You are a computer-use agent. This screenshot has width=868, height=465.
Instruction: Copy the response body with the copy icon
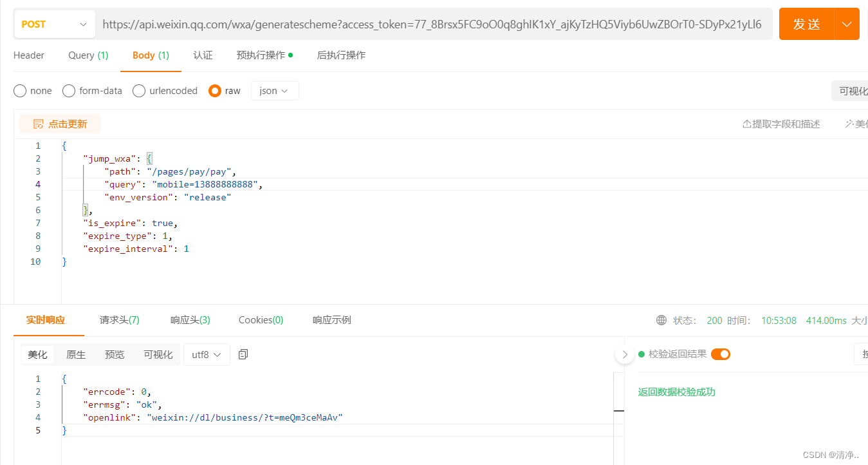243,354
